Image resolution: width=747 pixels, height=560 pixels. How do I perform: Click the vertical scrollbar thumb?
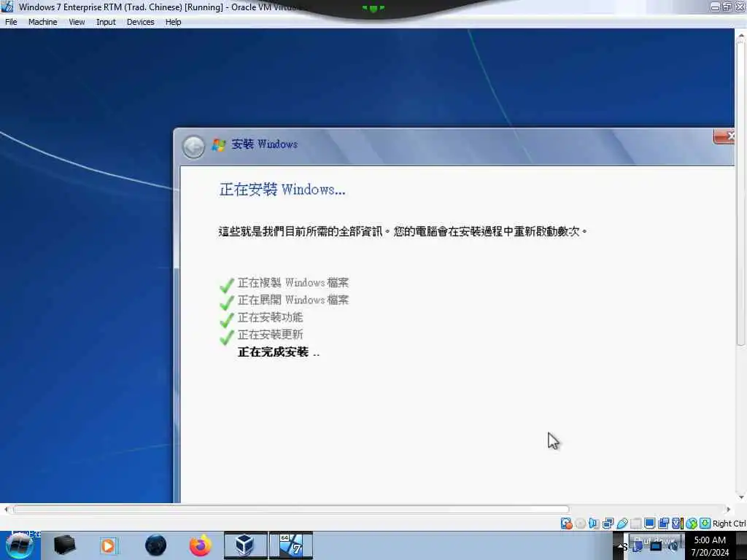click(741, 192)
